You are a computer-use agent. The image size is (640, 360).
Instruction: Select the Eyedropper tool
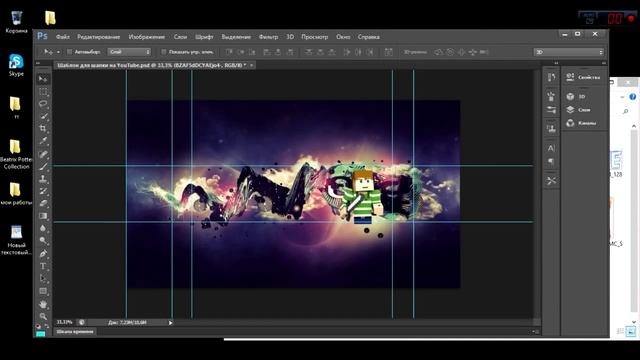[x=43, y=141]
